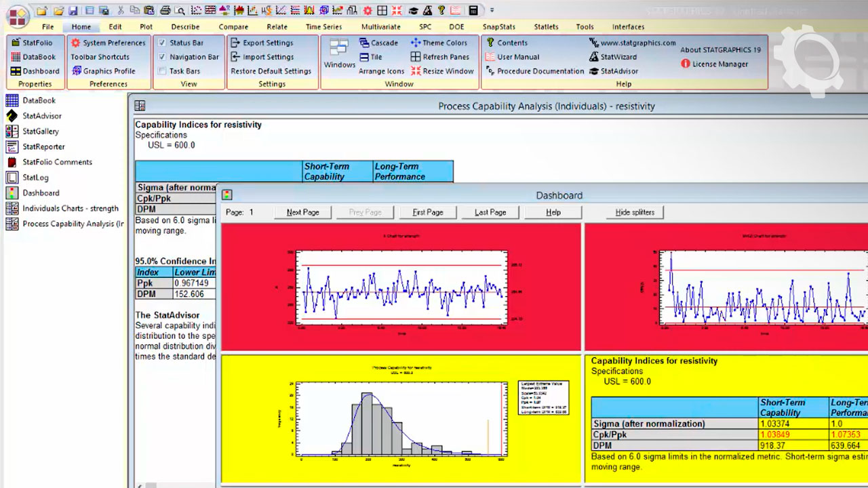
Task: Click www.statgraphics.com link
Action: (x=633, y=43)
